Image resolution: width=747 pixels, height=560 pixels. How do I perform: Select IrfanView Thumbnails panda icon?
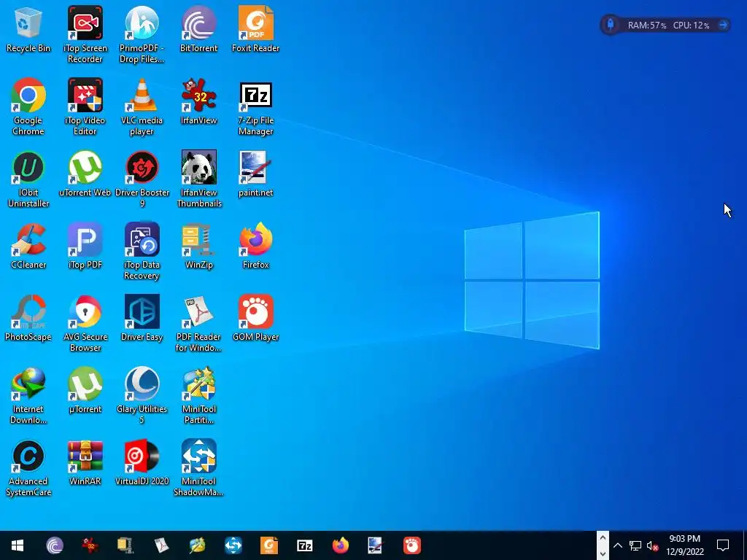pyautogui.click(x=198, y=179)
